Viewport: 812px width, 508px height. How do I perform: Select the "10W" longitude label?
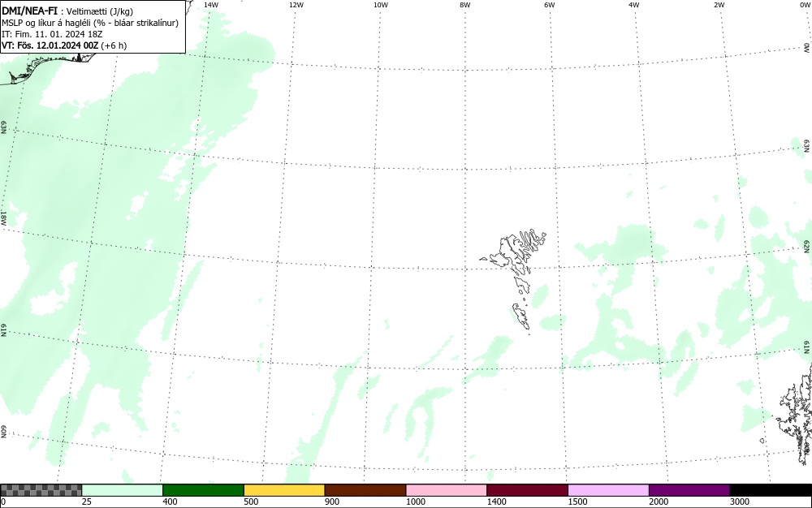click(381, 5)
